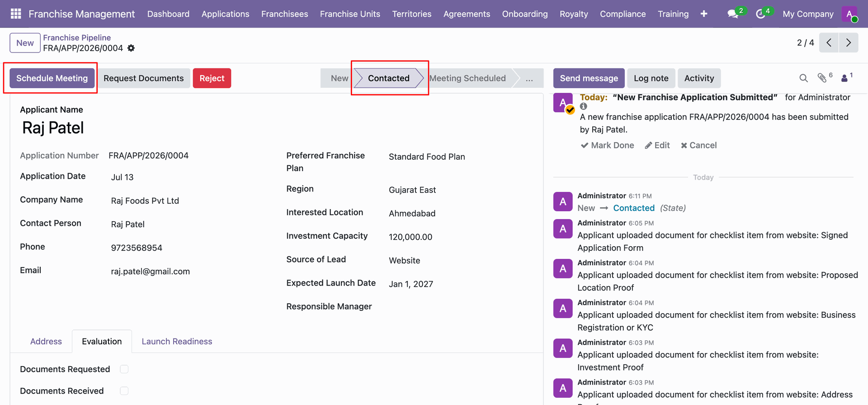Viewport: 868px width, 405px height.
Task: Click the Schedule Meeting button
Action: click(x=52, y=78)
